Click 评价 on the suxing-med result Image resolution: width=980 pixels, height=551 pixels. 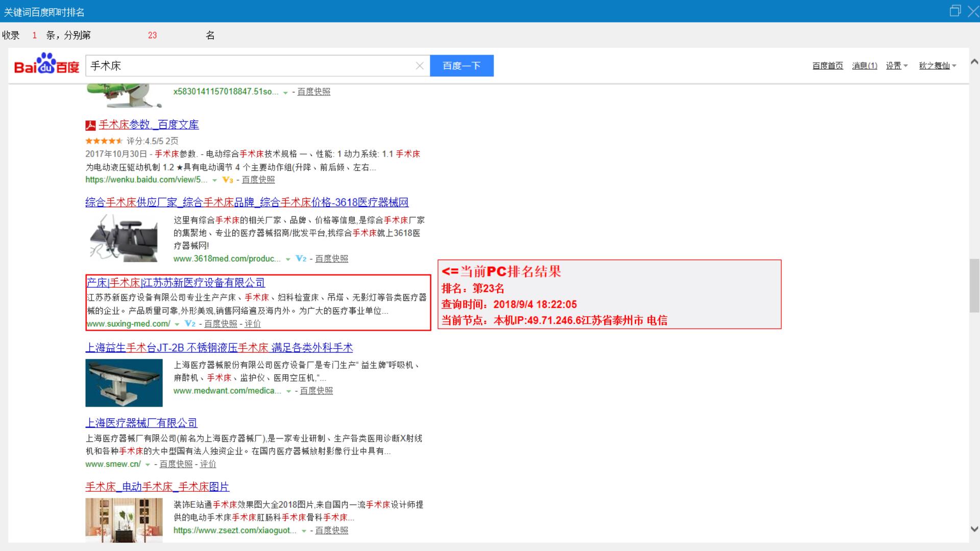[x=253, y=323]
